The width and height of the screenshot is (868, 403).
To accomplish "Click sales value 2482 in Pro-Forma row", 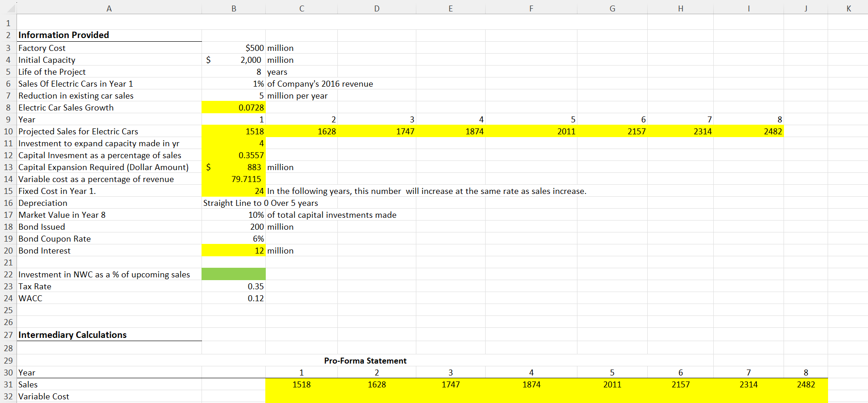I will 806,384.
